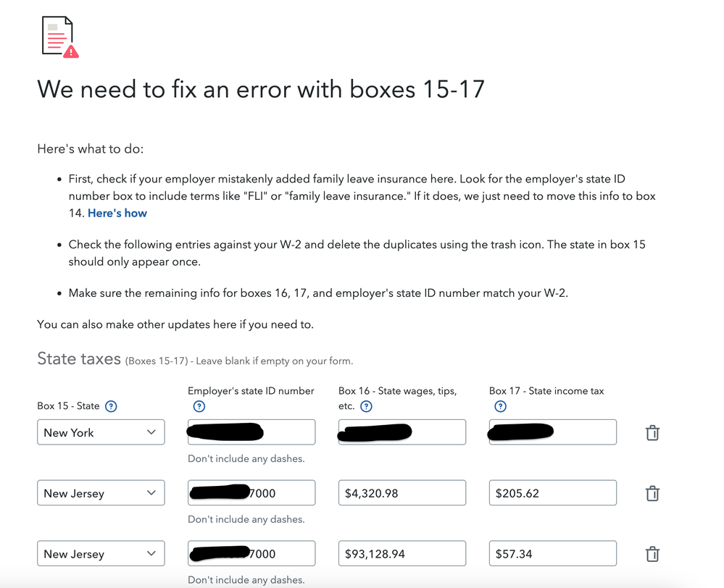
Task: Click the "Here's what to do:" text
Action: [x=91, y=149]
